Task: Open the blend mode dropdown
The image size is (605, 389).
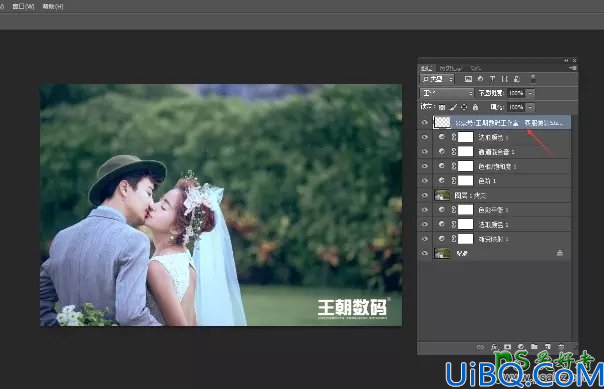Action: (x=446, y=93)
